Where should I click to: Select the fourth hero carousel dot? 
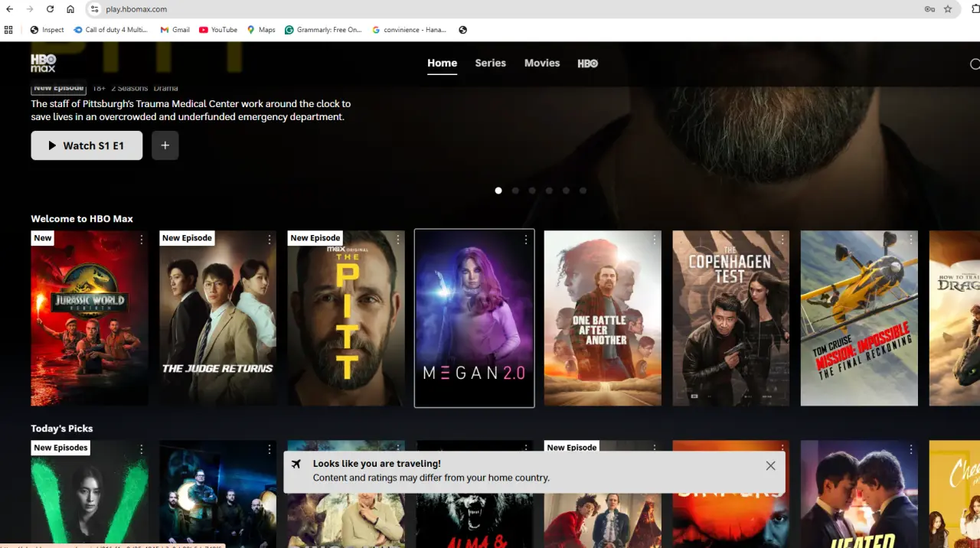[x=549, y=191]
